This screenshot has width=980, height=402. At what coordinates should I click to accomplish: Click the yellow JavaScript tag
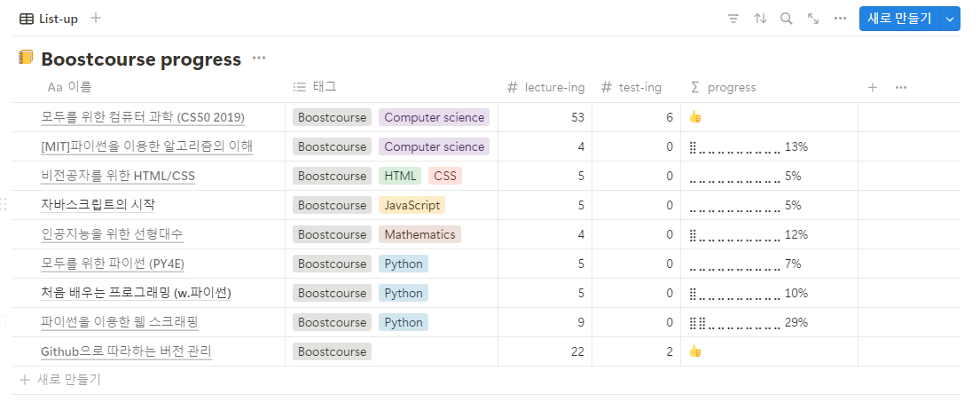click(x=412, y=205)
